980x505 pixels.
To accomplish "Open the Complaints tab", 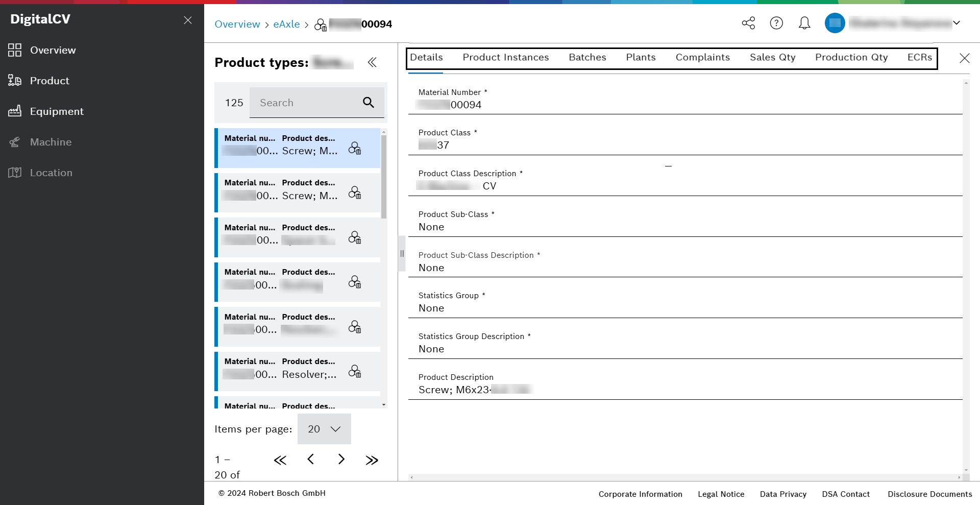I will pyautogui.click(x=703, y=57).
